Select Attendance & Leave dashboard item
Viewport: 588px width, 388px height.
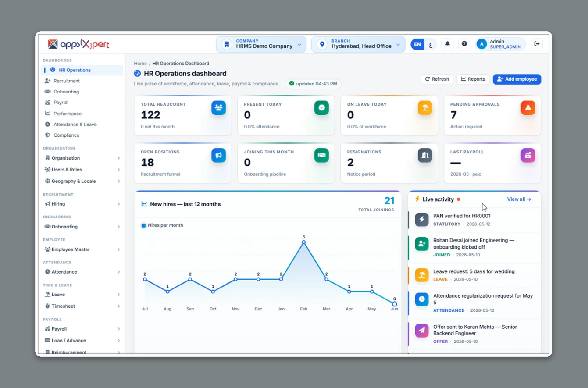click(82, 125)
